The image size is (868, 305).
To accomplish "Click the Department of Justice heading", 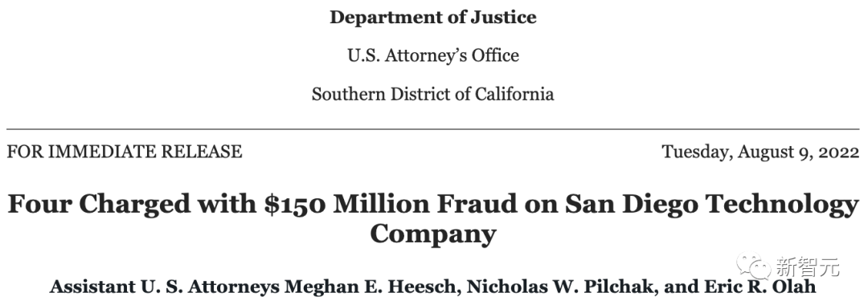I will tap(433, 17).
